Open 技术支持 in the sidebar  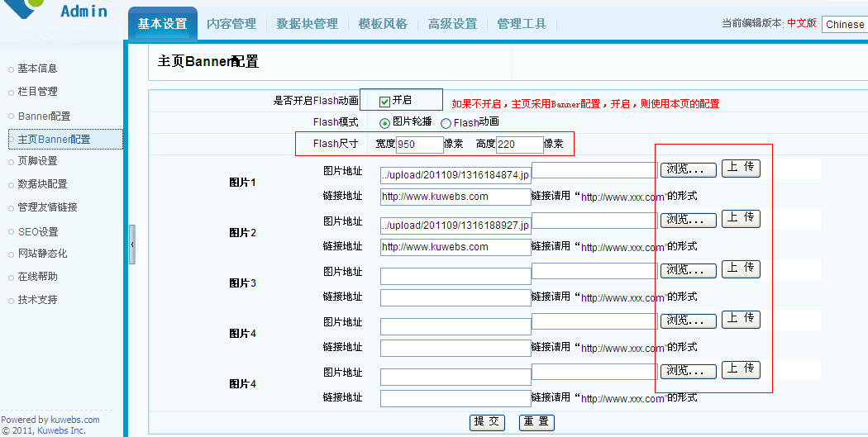pyautogui.click(x=37, y=300)
